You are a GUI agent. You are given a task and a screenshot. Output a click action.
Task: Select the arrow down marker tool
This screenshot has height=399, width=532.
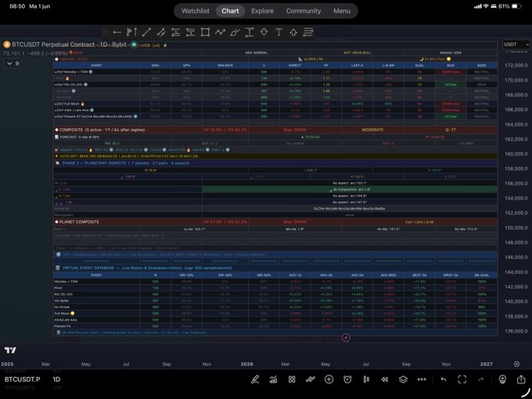tap(264, 32)
